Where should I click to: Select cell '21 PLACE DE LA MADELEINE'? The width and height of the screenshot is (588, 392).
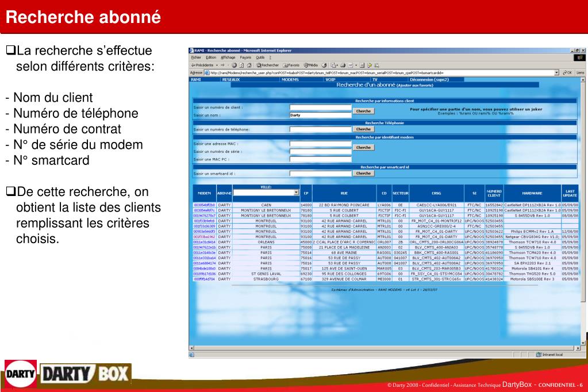click(344, 248)
